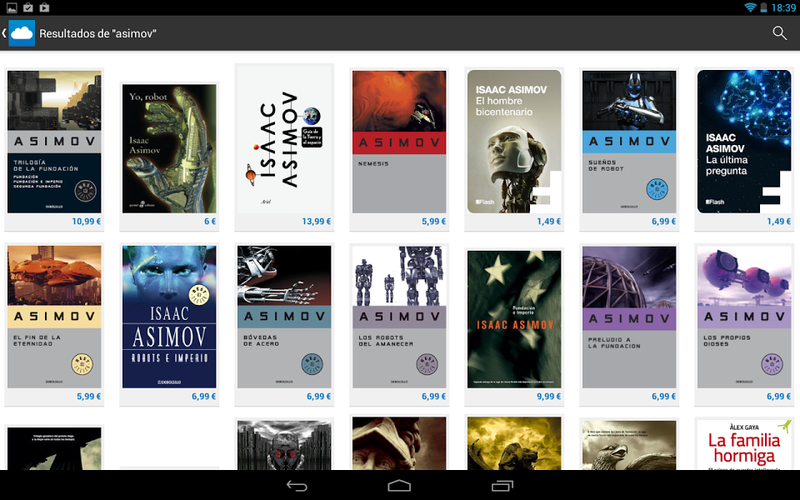800x500 pixels.
Task: Tap the search magnifier icon
Action: click(x=779, y=33)
